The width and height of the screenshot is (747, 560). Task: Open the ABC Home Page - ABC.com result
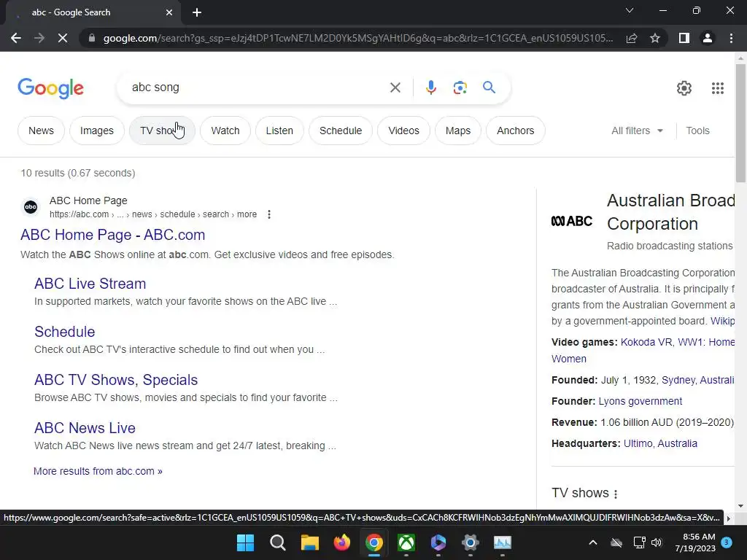point(113,235)
